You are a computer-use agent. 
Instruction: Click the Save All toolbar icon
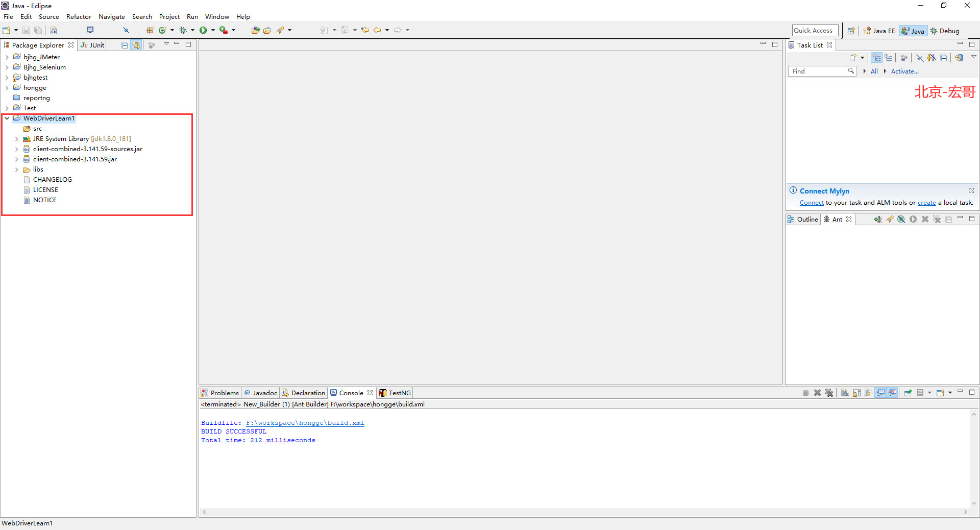click(38, 31)
